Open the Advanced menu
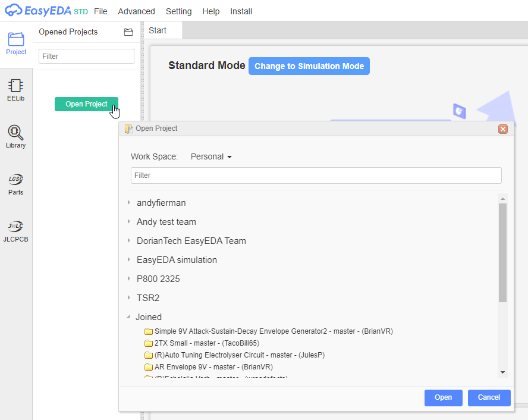 pyautogui.click(x=136, y=11)
